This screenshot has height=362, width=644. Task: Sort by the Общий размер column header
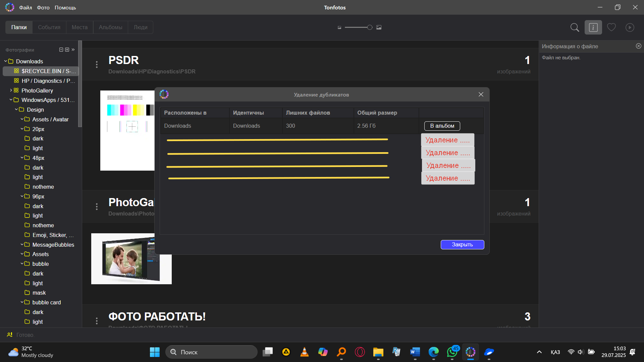point(386,113)
